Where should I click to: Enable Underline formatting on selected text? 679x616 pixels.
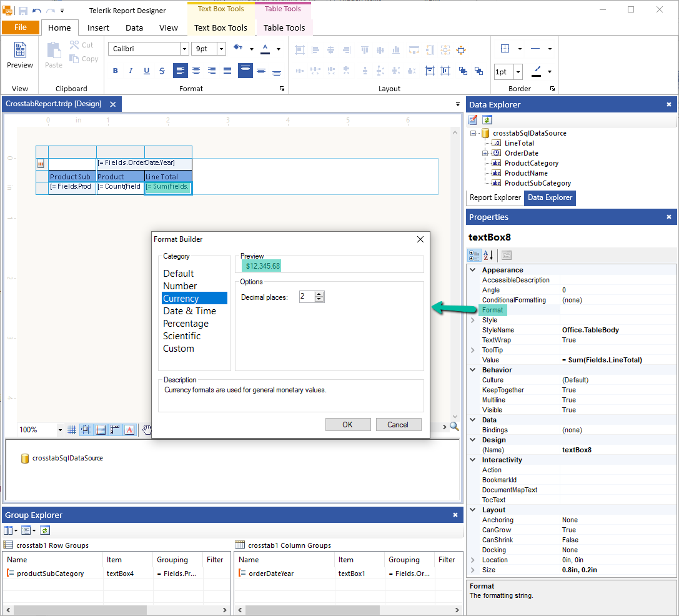[x=146, y=71]
